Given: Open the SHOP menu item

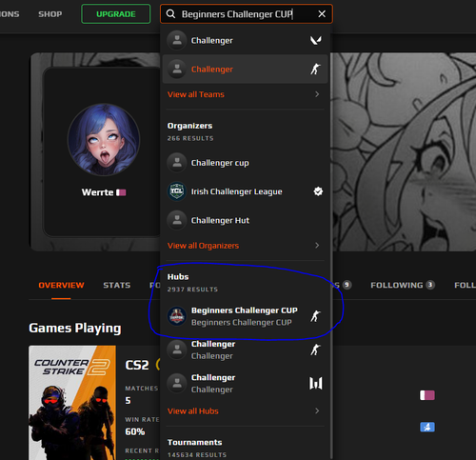Looking at the screenshot, I should (50, 14).
